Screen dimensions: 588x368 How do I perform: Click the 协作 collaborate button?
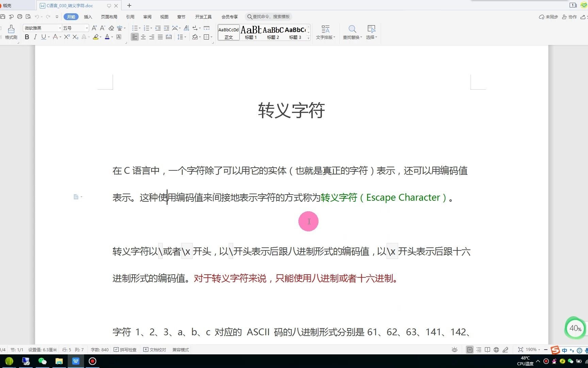(569, 17)
